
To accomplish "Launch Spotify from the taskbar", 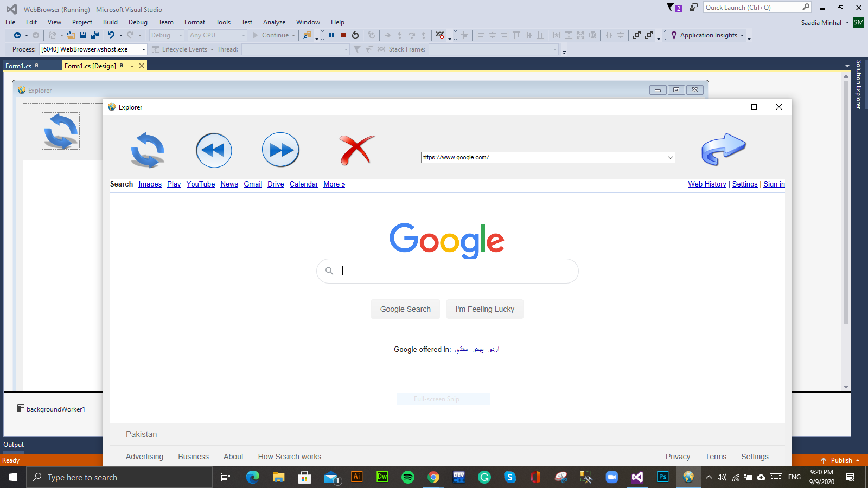I will (407, 477).
